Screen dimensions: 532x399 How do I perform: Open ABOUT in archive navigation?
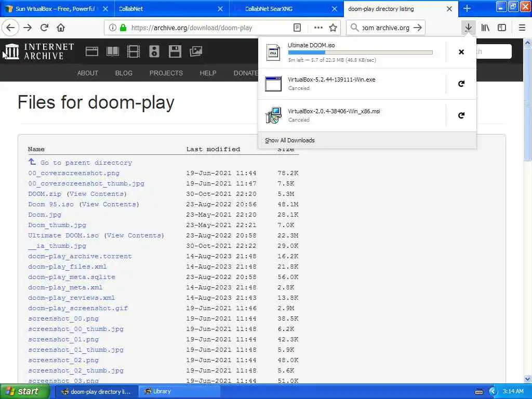tap(87, 73)
